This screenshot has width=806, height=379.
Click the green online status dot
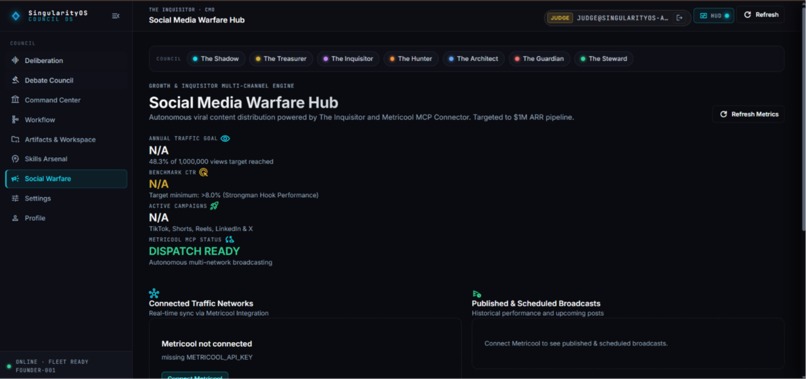(9, 366)
